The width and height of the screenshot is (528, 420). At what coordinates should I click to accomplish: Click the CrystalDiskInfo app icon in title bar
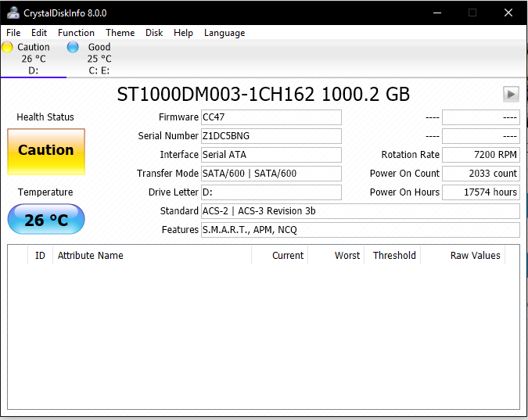point(13,13)
